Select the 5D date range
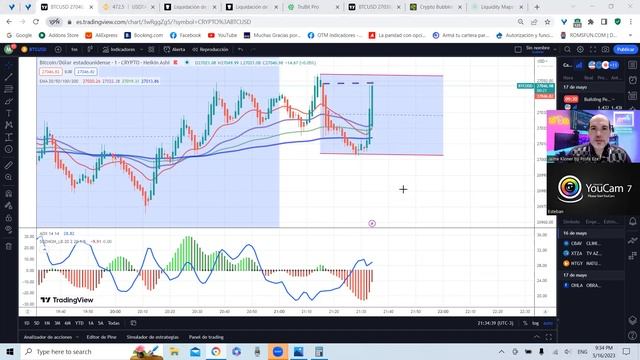This screenshot has width=640, height=360. point(37,323)
